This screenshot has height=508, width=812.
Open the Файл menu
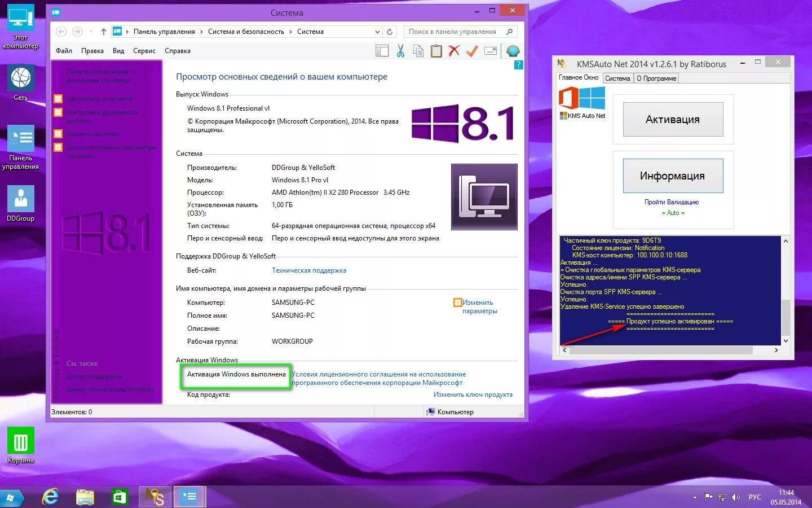tap(64, 51)
